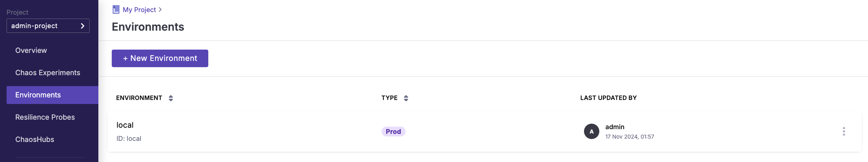Click the admin avatar circle
The image size is (868, 162).
click(x=591, y=131)
